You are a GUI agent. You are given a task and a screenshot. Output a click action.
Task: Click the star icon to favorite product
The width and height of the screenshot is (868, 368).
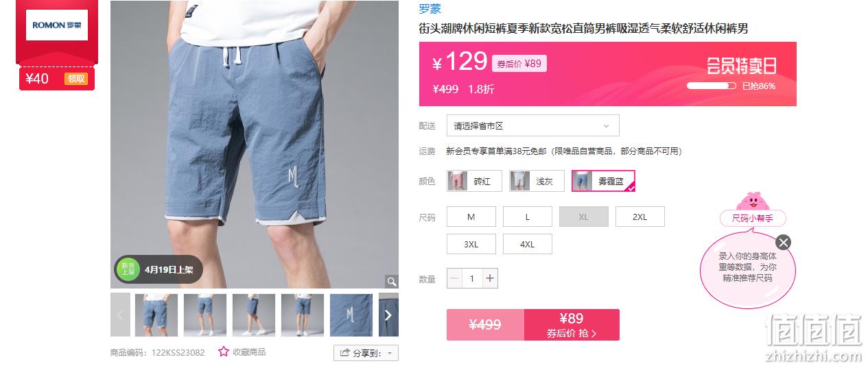click(224, 352)
